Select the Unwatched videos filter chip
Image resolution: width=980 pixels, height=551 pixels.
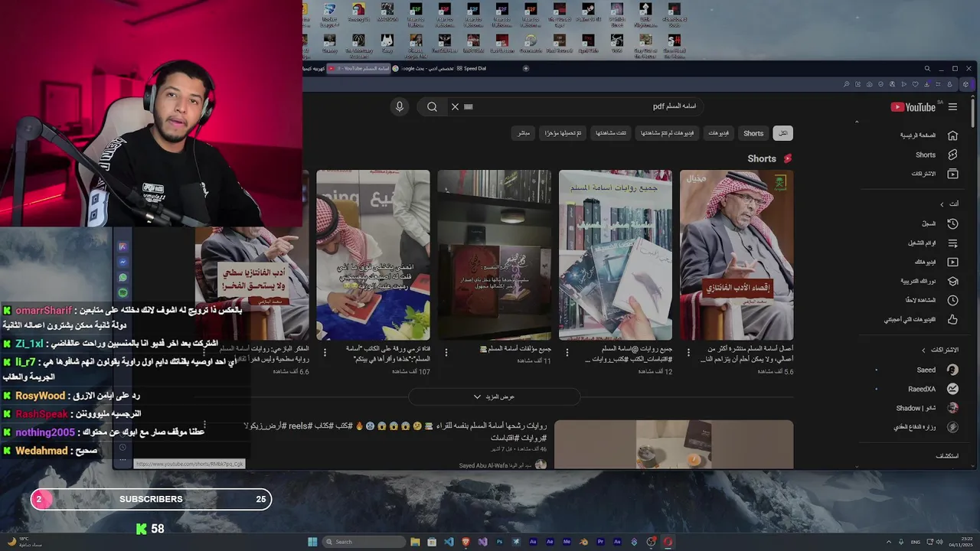[667, 133]
